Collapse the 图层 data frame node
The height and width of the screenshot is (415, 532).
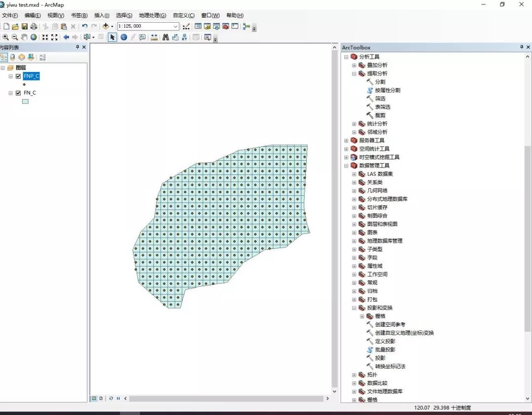(3, 68)
